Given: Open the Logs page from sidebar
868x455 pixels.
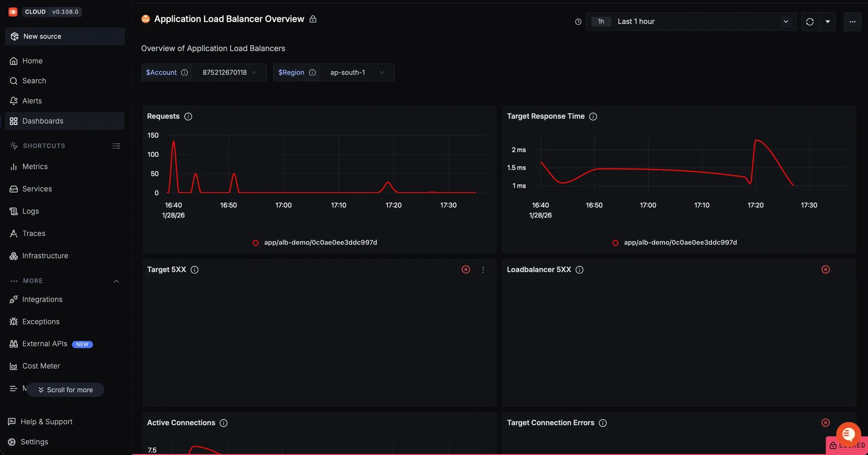Looking at the screenshot, I should 31,211.
